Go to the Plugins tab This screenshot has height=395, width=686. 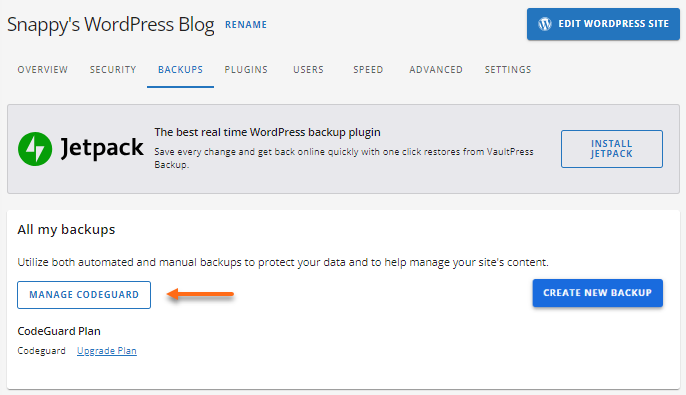click(246, 70)
